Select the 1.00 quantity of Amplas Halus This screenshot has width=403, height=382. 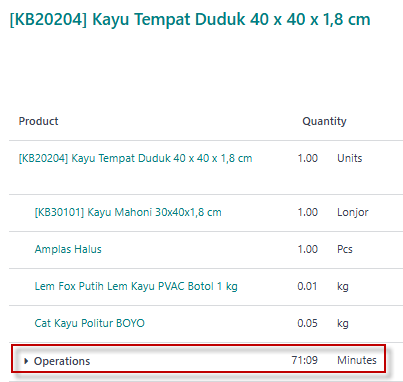308,249
